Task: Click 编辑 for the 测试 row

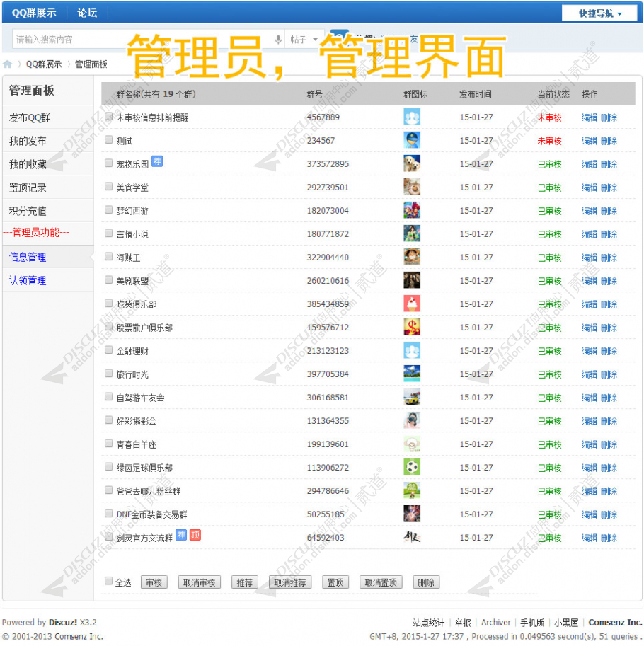Action: tap(590, 141)
